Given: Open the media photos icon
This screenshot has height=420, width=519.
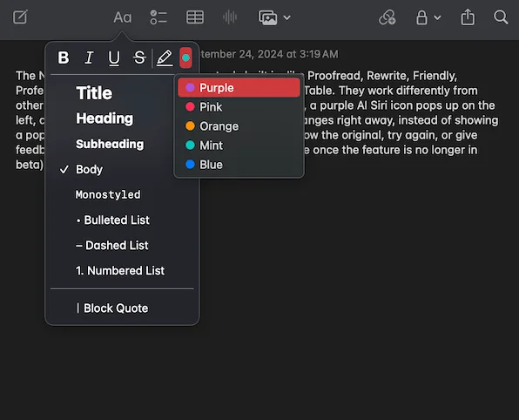Looking at the screenshot, I should point(268,17).
